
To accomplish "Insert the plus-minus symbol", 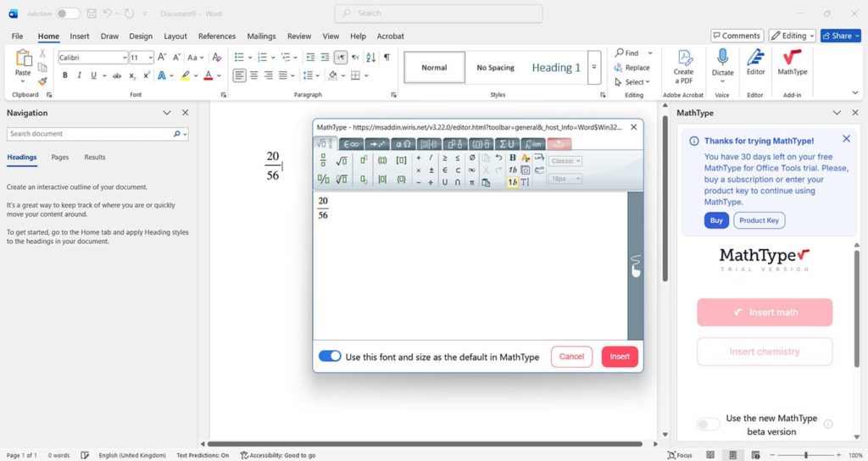I will click(x=431, y=170).
